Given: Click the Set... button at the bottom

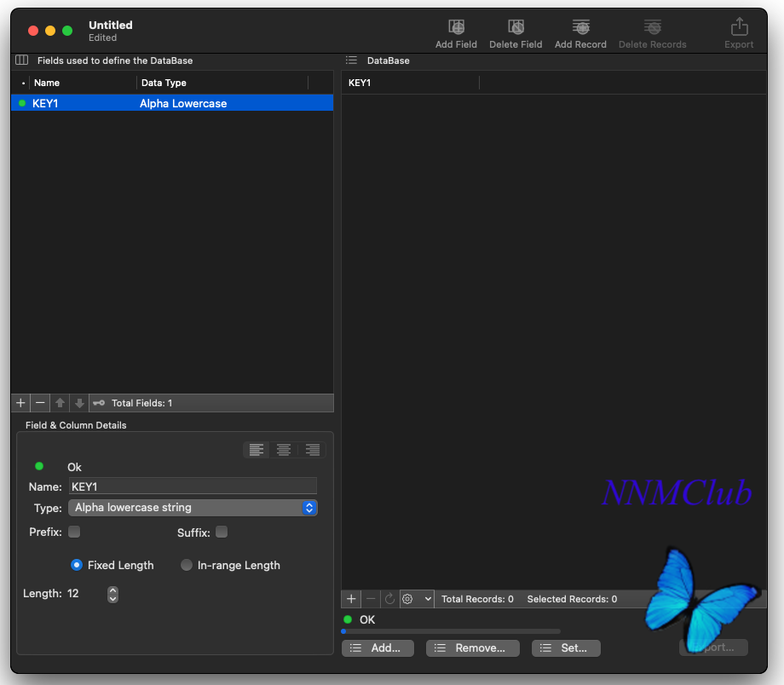Looking at the screenshot, I should click(x=566, y=648).
